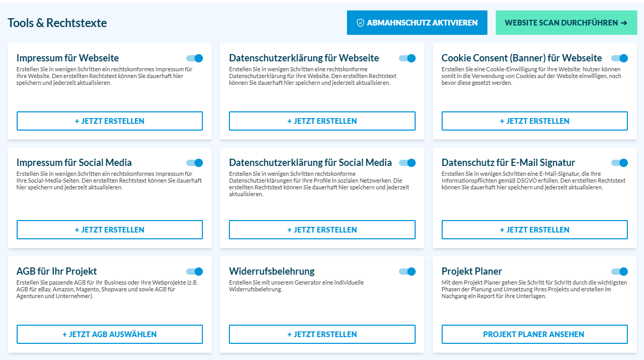
Task: Click the shield icon on Abmahnschutz aktivieren
Action: coord(360,23)
